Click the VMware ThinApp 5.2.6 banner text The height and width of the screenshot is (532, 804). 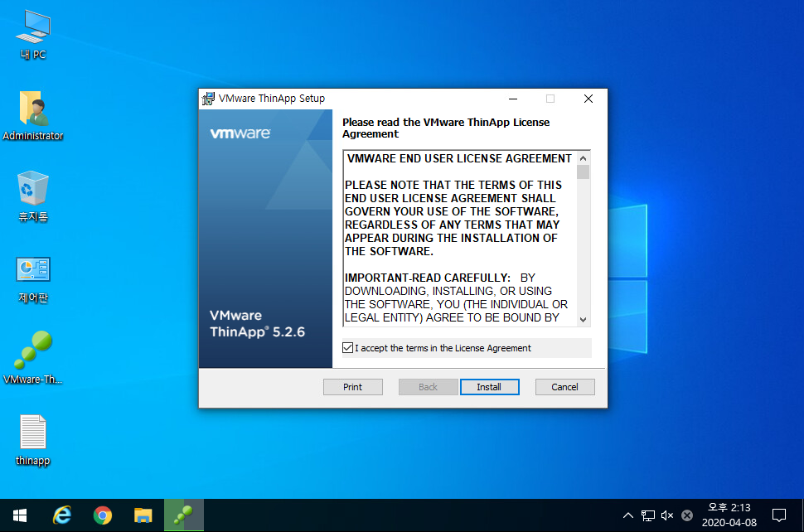coord(258,323)
